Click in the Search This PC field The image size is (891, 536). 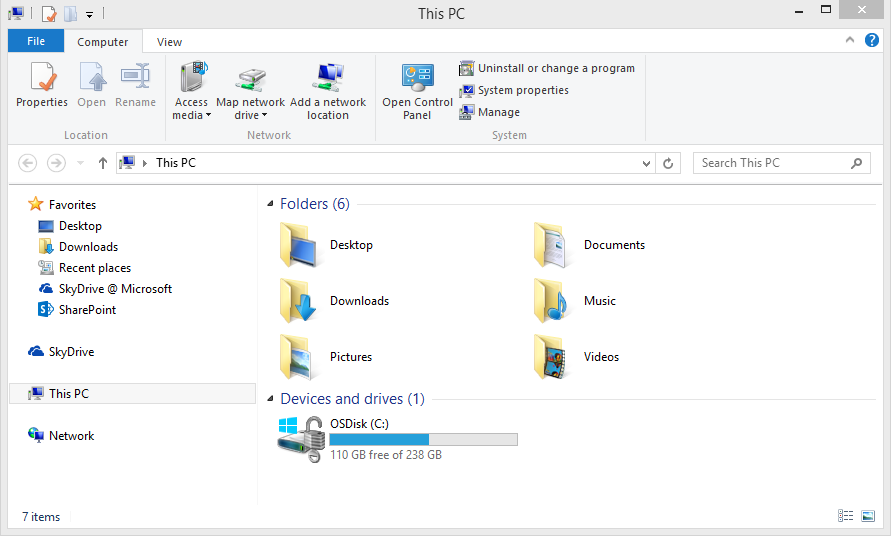770,163
